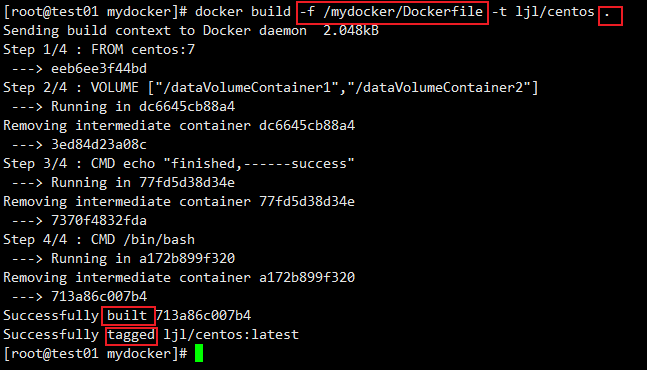This screenshot has width=647, height=370.
Task: Click the CMD echo line in Step 3/4
Action: [x=222, y=164]
